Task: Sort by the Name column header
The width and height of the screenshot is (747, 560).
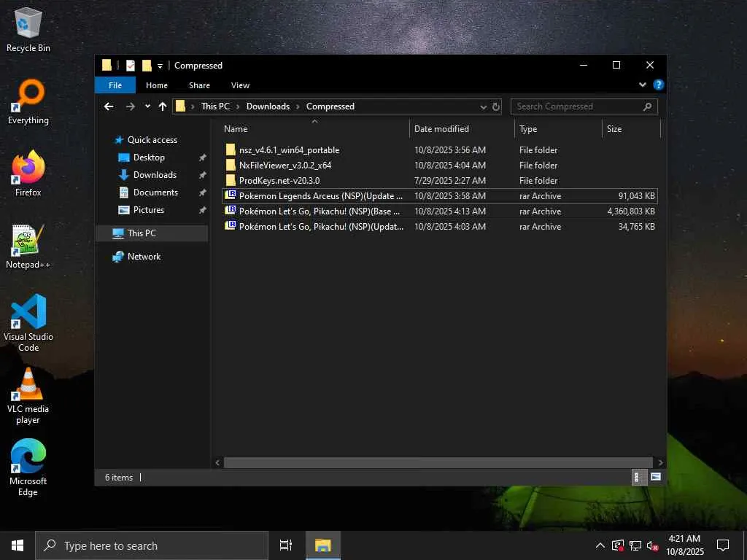Action: (x=314, y=129)
